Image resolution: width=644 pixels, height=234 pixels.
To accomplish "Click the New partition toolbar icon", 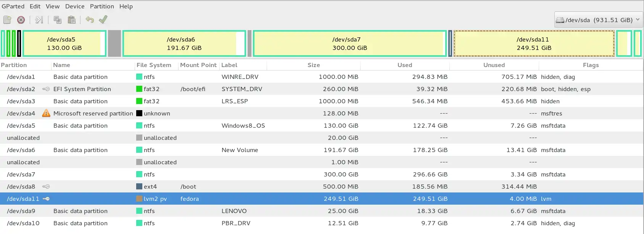I will tap(7, 20).
